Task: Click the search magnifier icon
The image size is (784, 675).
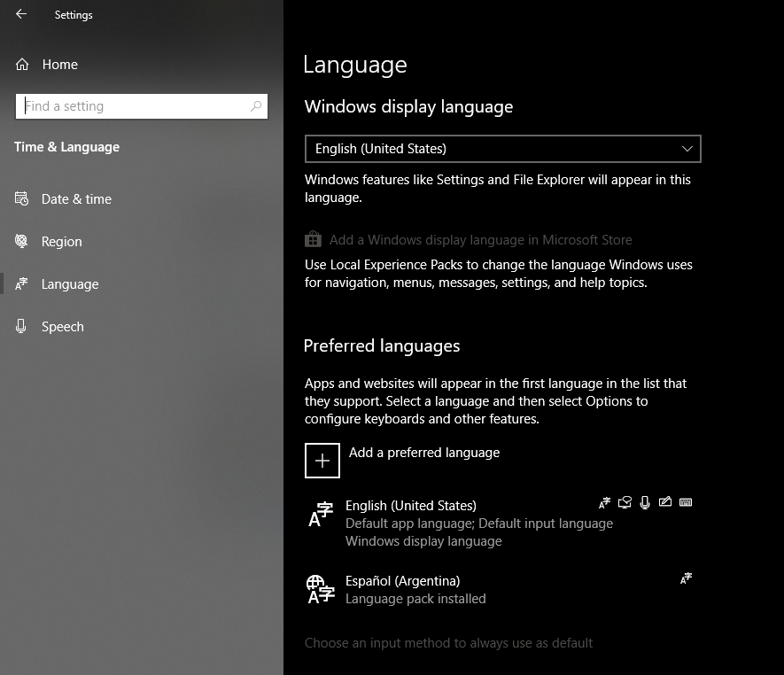Action: 256,106
